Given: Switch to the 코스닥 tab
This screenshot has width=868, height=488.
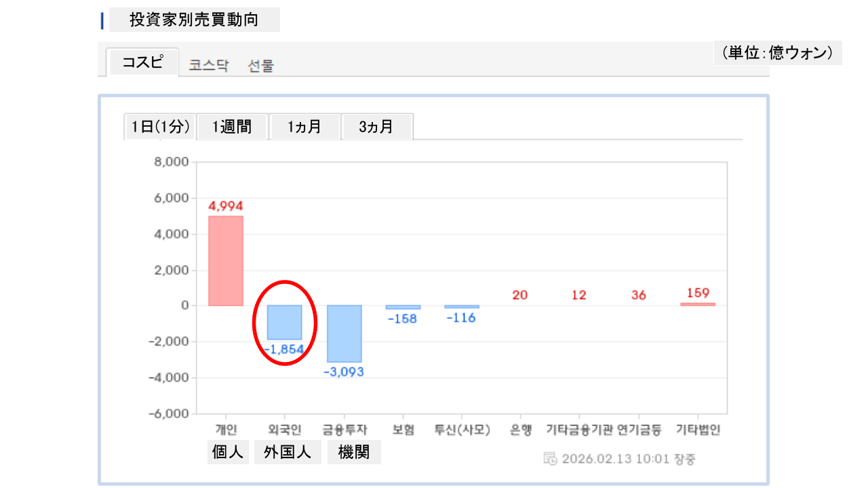Looking at the screenshot, I should pyautogui.click(x=209, y=66).
